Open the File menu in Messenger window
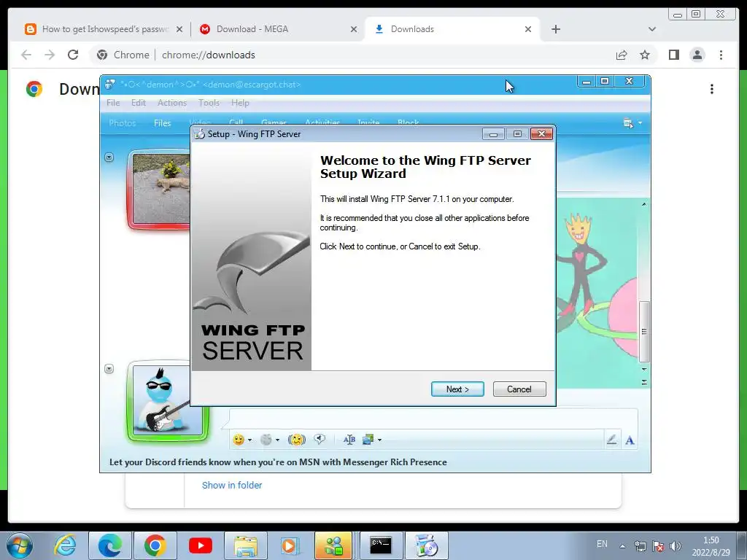Viewport: 747px width, 560px height. 113,103
